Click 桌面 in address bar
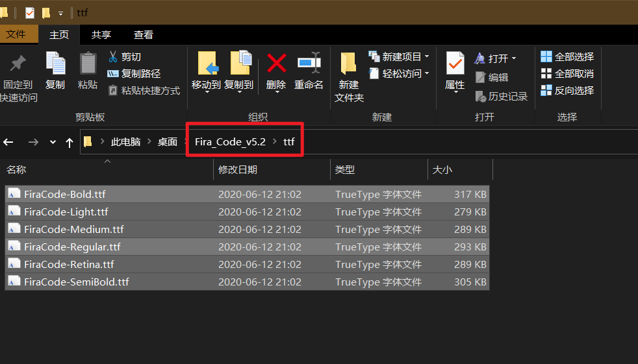This screenshot has height=364, width=638. (168, 142)
